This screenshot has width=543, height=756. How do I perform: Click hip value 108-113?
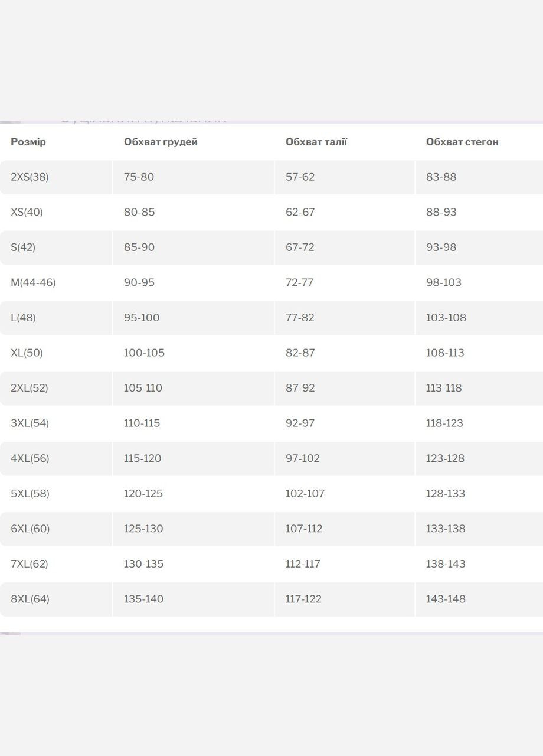coord(445,353)
